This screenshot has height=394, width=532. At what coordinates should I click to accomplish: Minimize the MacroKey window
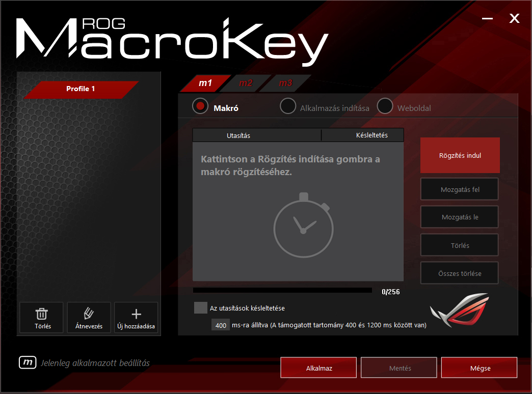(487, 18)
